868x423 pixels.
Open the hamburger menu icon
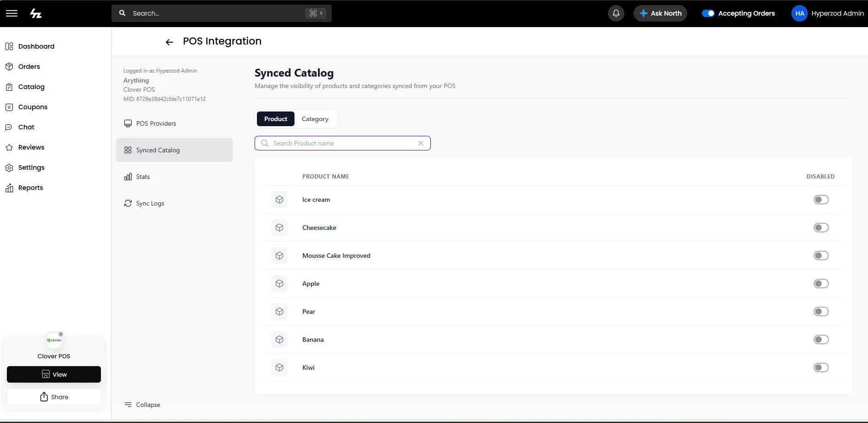(11, 13)
